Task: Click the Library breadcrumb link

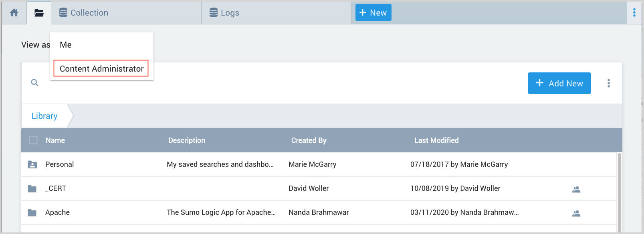Action: 44,116
